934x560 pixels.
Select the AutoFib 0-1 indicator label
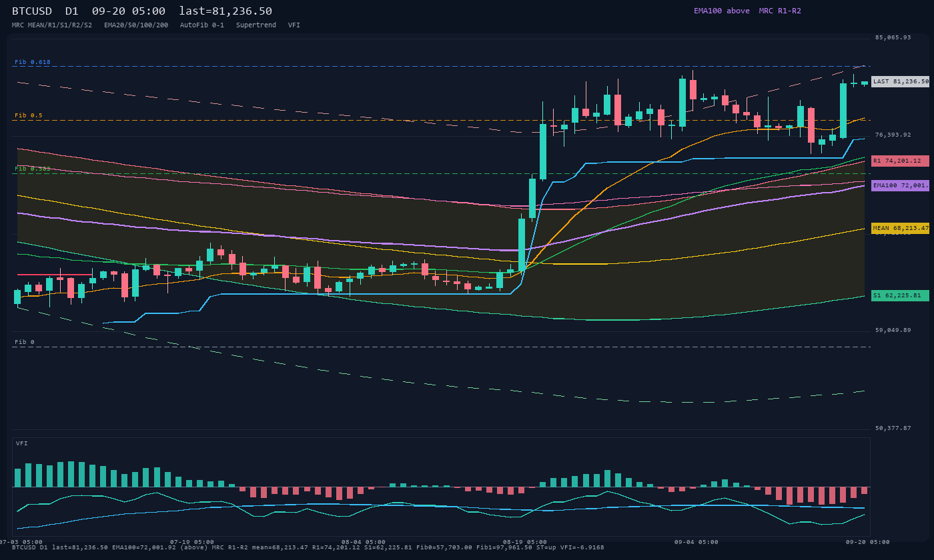(x=202, y=25)
